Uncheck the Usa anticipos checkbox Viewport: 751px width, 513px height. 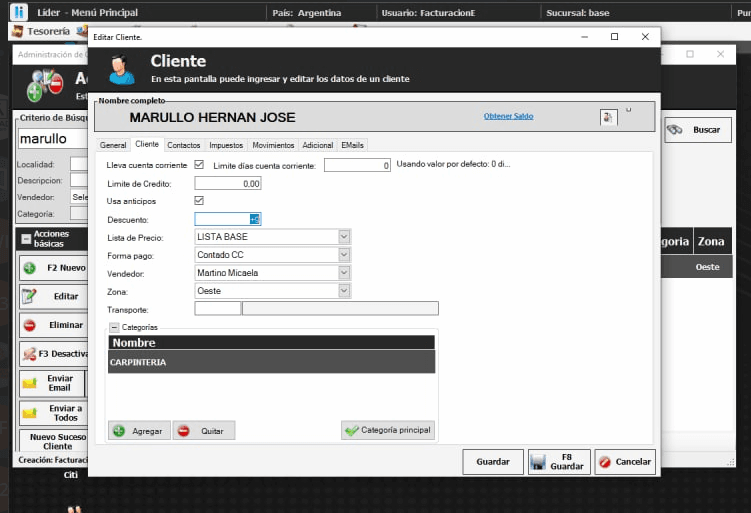199,201
